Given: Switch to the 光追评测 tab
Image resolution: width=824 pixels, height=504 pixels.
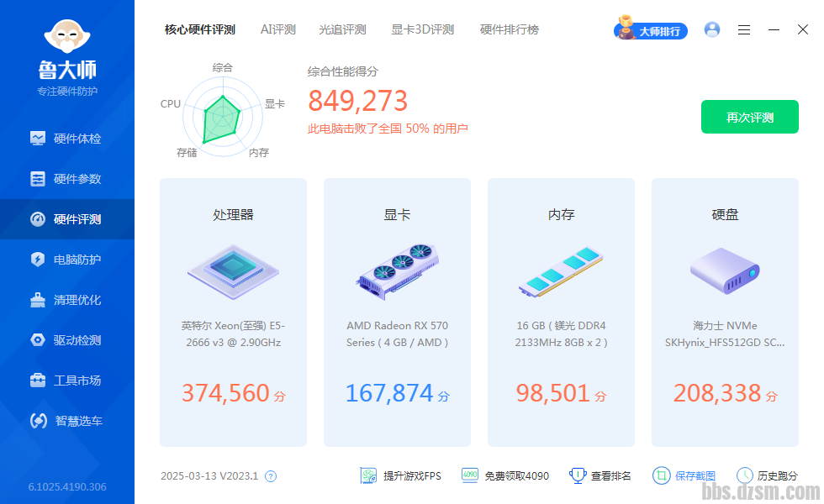Looking at the screenshot, I should coord(342,29).
